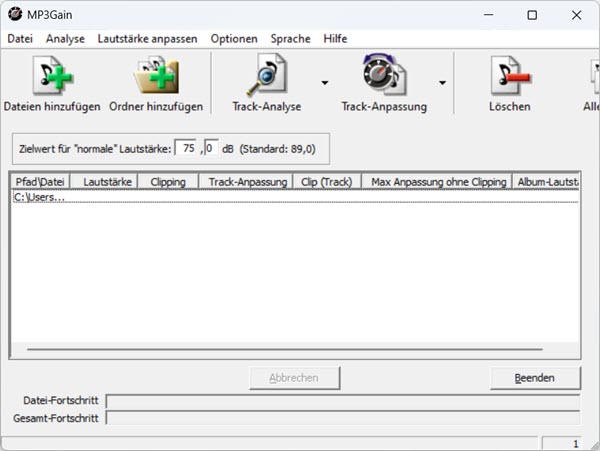Click the Abbrechen button

tap(294, 378)
